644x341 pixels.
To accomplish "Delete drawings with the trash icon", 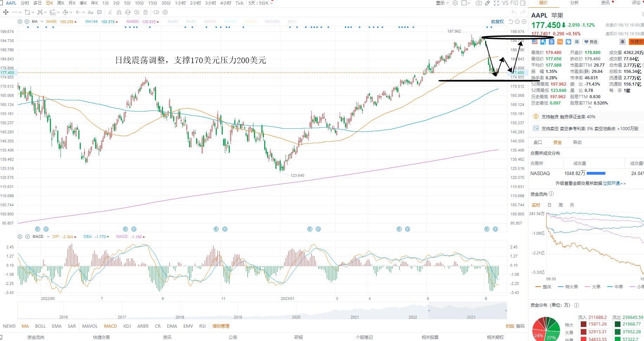I will 145,12.
